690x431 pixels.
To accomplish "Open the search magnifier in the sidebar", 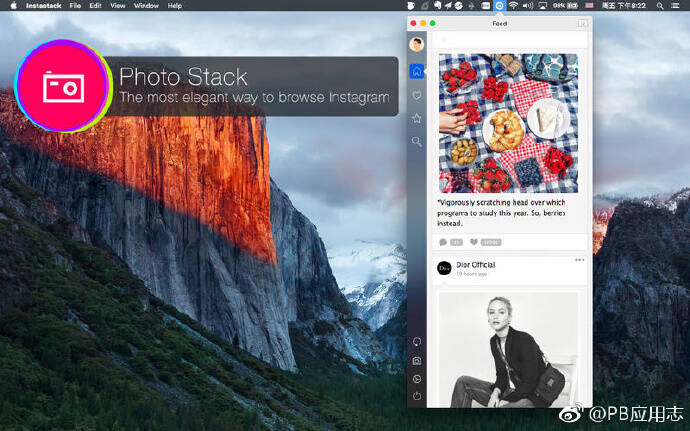I will pos(416,141).
